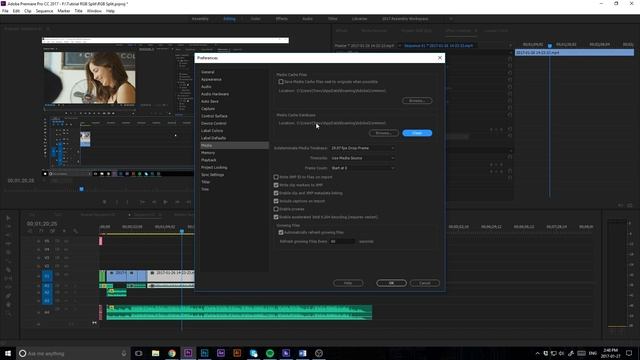The height and width of the screenshot is (360, 640).
Task: Close the Preferences dialog with X
Action: click(440, 58)
